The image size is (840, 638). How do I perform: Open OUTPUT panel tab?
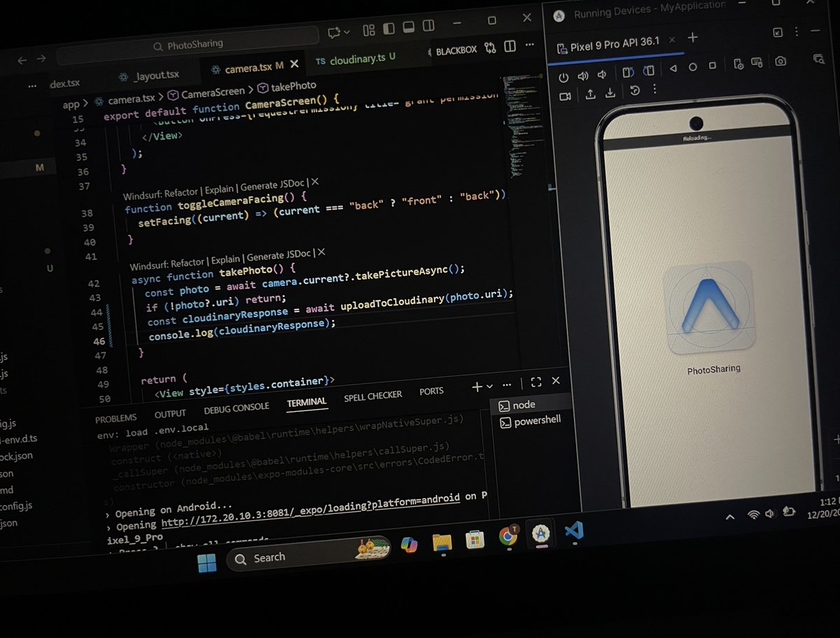tap(170, 413)
